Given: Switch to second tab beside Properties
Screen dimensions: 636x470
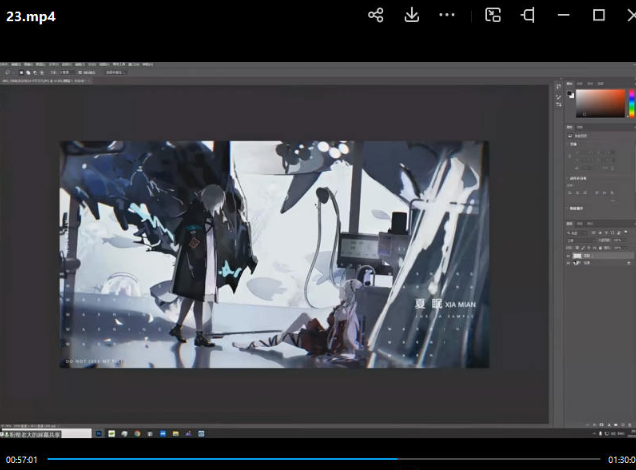Looking at the screenshot, I should 579,127.
